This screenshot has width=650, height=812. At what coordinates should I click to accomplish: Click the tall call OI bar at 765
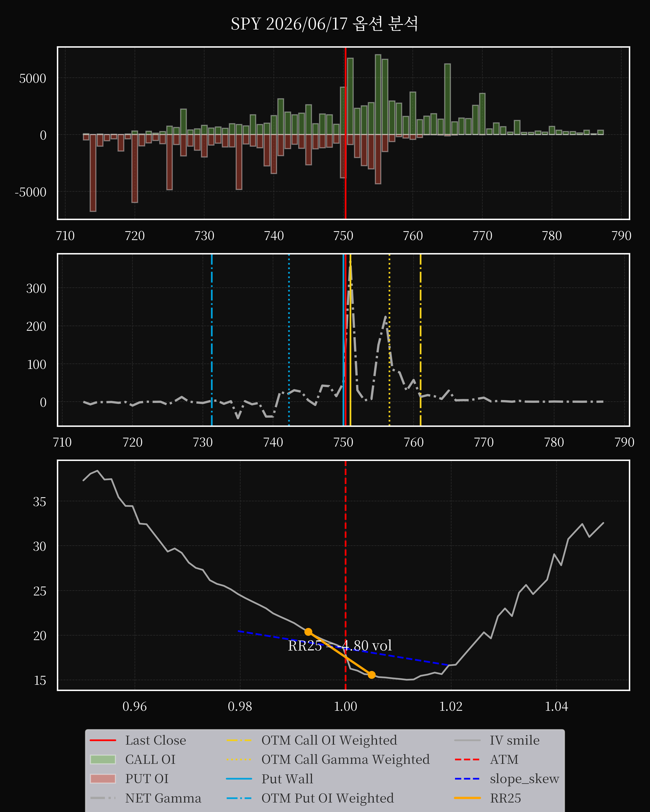click(x=447, y=99)
